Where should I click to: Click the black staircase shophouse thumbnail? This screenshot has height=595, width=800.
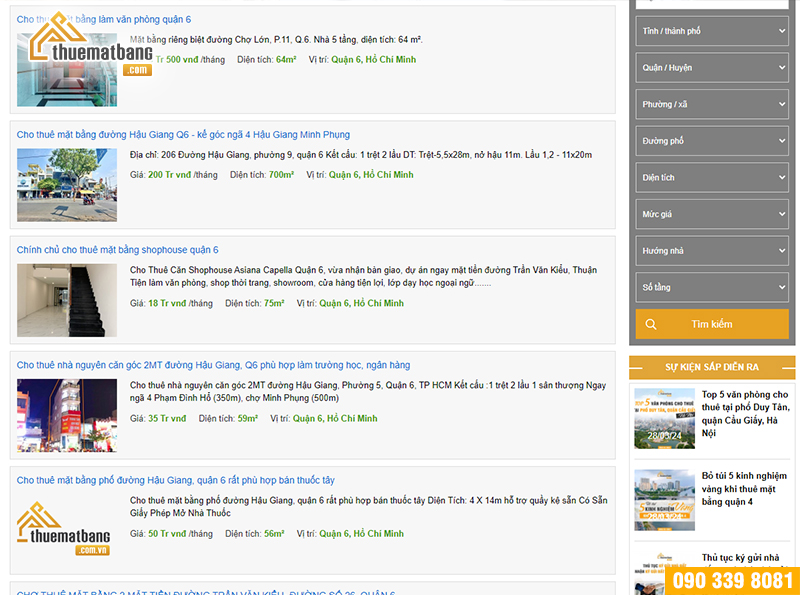[67, 300]
